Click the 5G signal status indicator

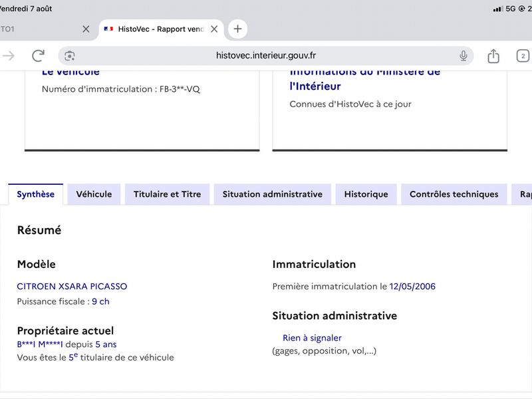(x=510, y=9)
